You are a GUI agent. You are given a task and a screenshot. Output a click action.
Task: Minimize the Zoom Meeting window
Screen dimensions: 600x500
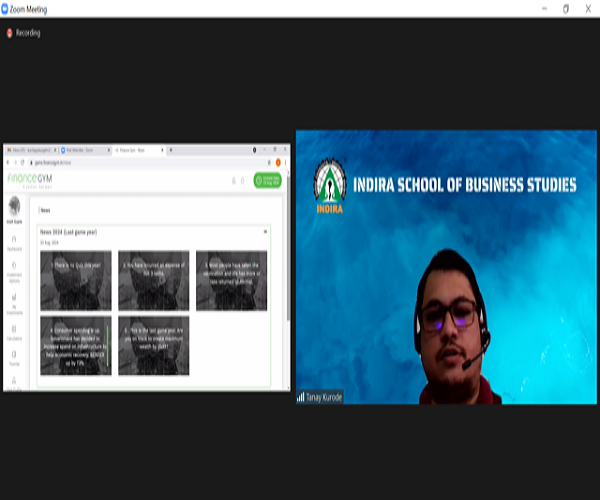click(545, 9)
